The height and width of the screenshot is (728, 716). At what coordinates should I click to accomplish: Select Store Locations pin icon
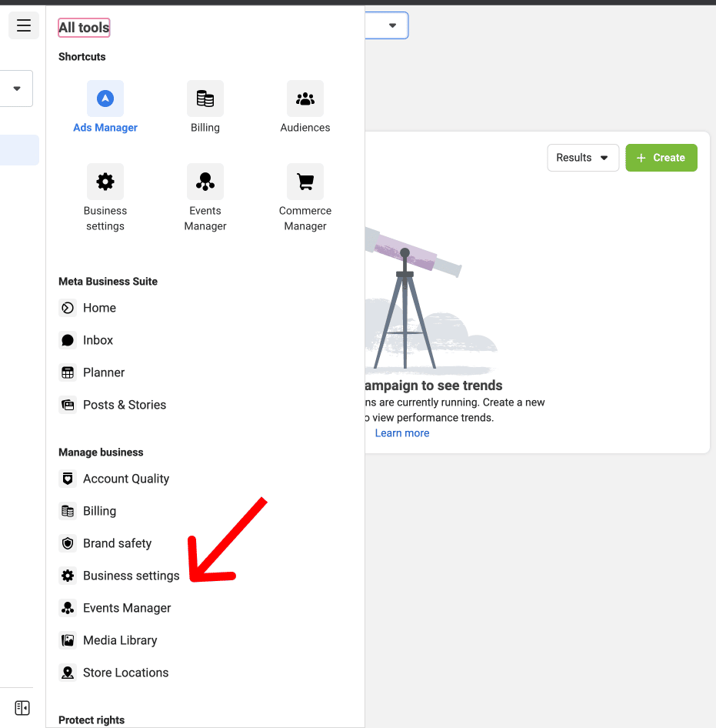[x=68, y=673]
